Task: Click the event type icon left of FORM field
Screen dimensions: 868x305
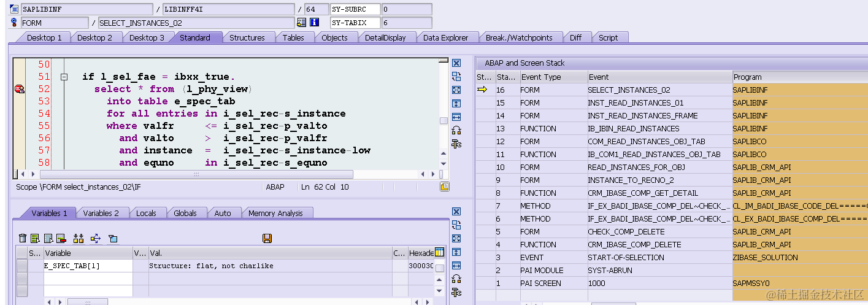Action: coord(15,23)
